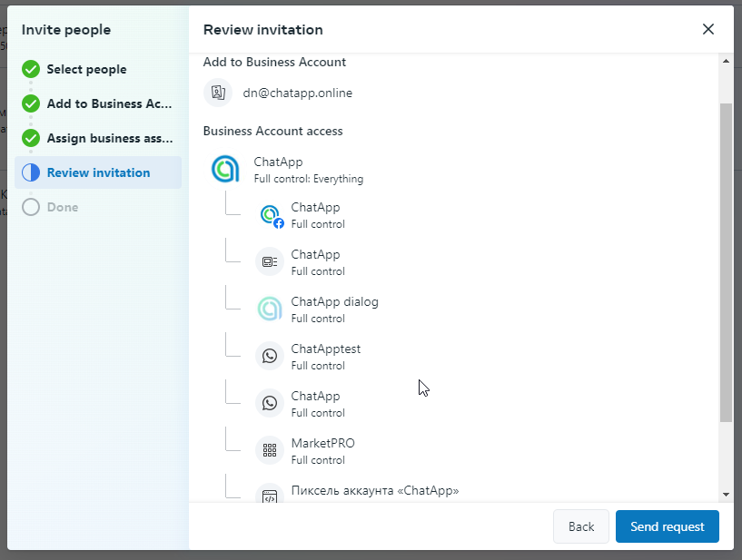742x560 pixels.
Task: Click the ChatApp dialog logo icon
Action: click(x=270, y=309)
